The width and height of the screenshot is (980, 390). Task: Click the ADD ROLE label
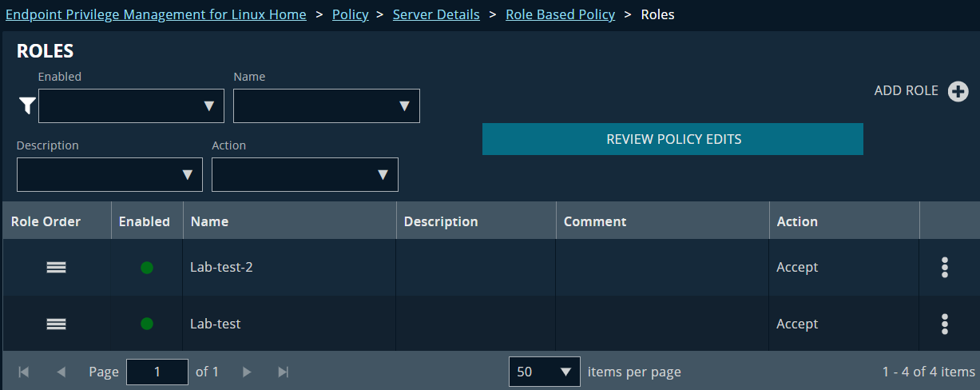906,91
